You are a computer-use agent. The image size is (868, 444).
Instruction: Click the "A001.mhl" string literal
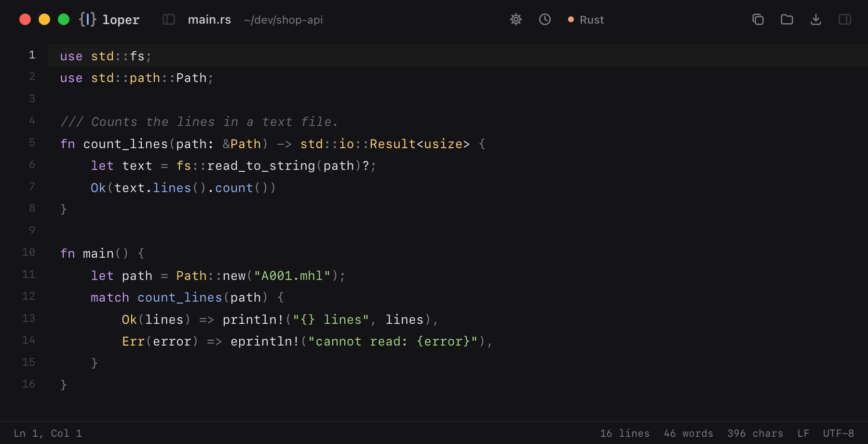coord(292,276)
